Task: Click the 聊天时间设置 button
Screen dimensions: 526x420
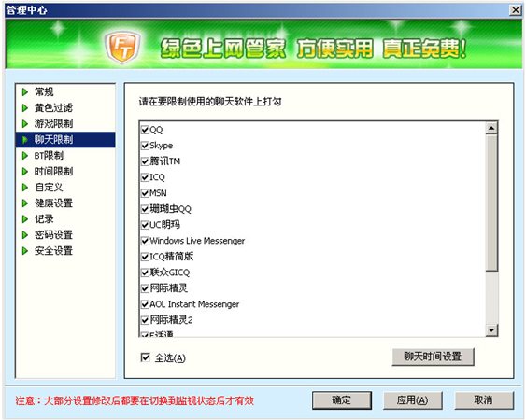Action: tap(433, 357)
